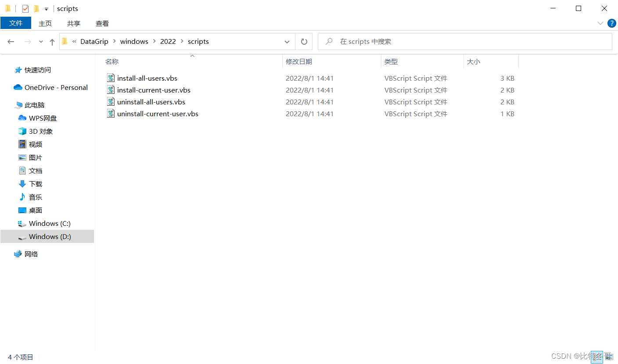This screenshot has width=618, height=364.
Task: Open recent locations dropdown arrow
Action: coord(41,42)
